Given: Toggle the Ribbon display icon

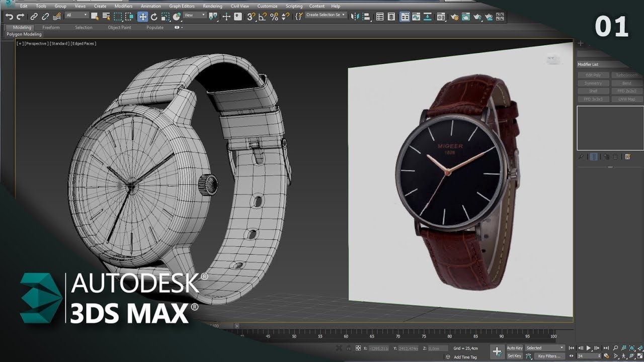Looking at the screenshot, I should (405, 17).
